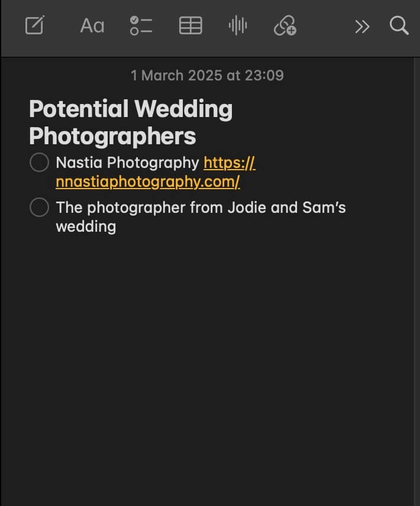
Task: Click the "https://" portion of the link
Action: 229,163
